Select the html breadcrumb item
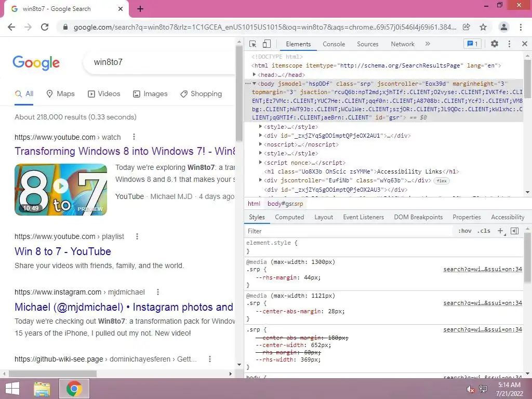Image resolution: width=532 pixels, height=399 pixels. point(254,204)
